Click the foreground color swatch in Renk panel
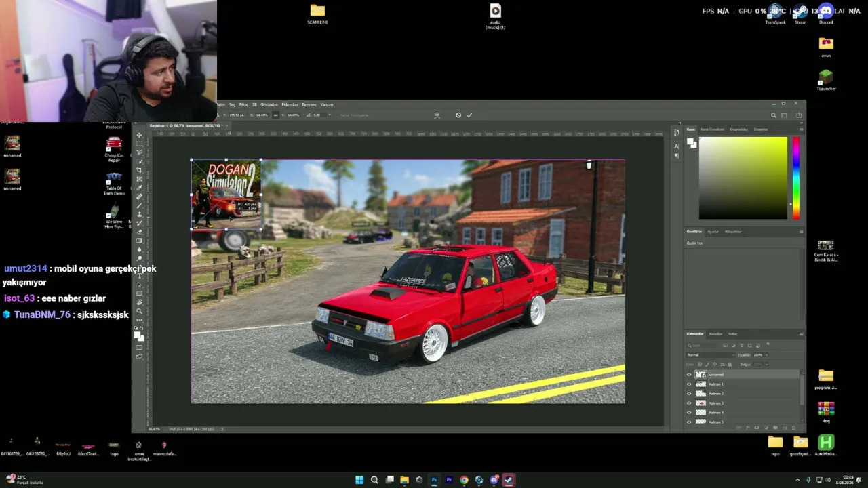868x488 pixels. pos(690,141)
